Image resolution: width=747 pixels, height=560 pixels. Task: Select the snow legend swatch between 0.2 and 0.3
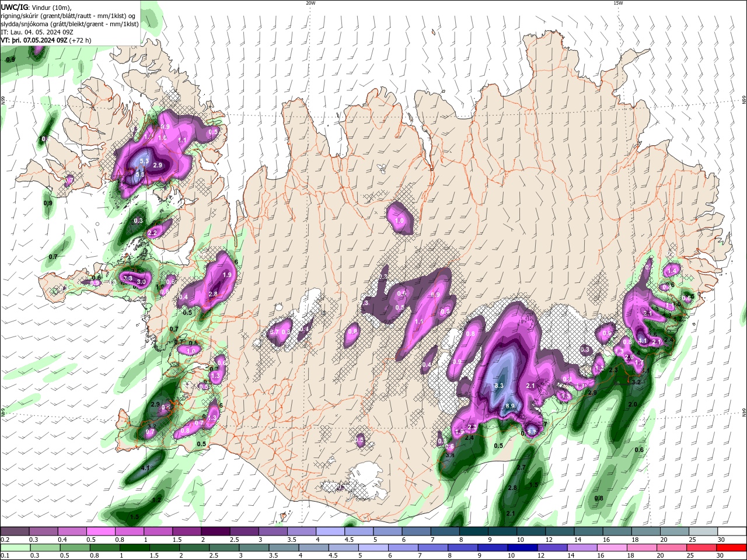click(x=15, y=531)
